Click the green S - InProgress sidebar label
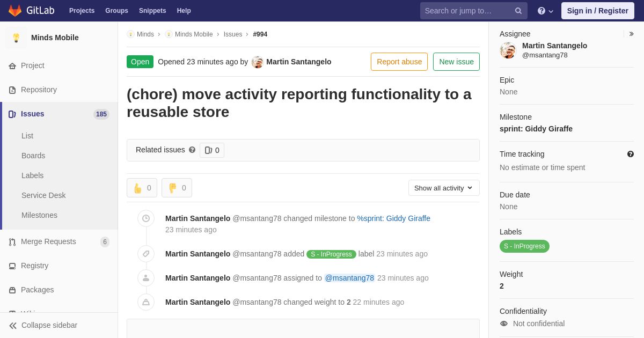Screen dimensions: 644x338 coord(524,246)
